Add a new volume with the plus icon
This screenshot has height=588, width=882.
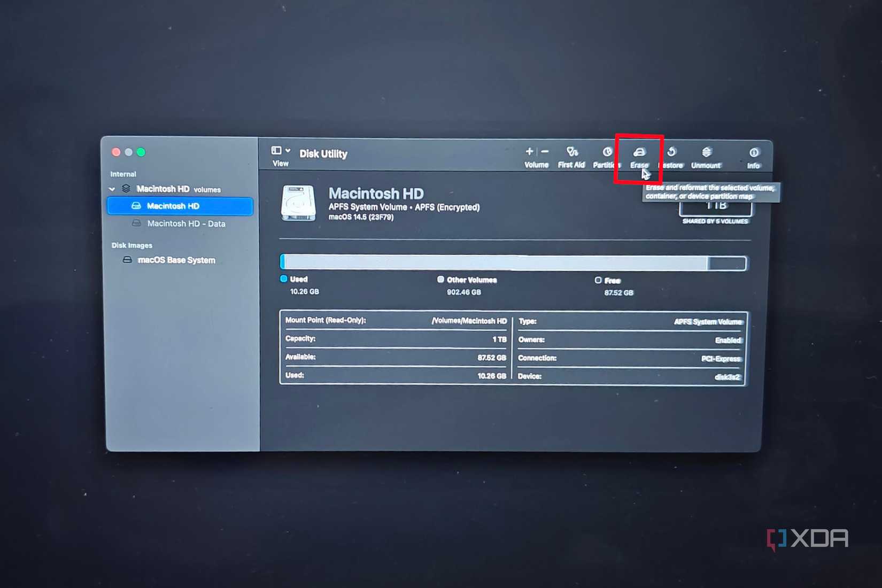pyautogui.click(x=529, y=152)
